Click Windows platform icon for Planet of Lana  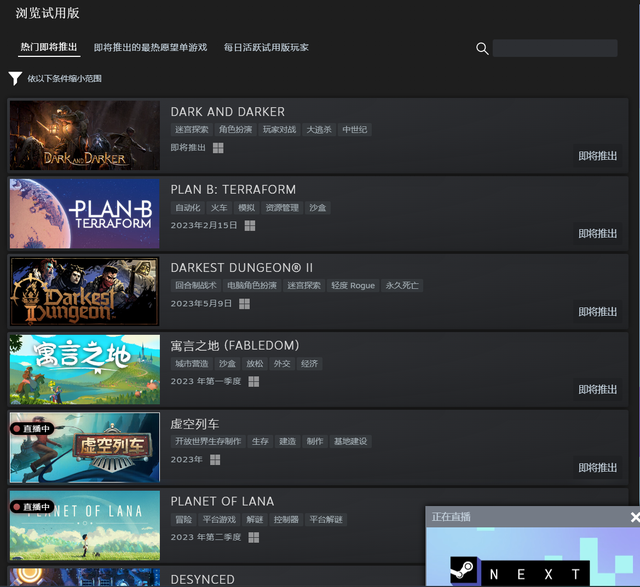[253, 538]
